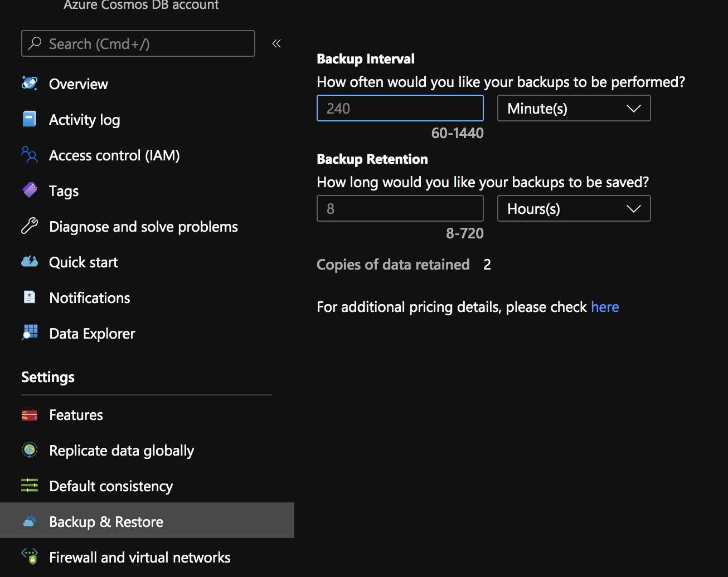
Task: Click the Activity log notebook icon
Action: click(30, 119)
